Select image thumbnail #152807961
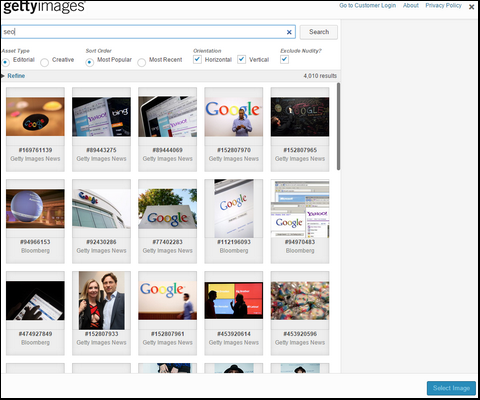The width and height of the screenshot is (480, 400). click(x=168, y=300)
